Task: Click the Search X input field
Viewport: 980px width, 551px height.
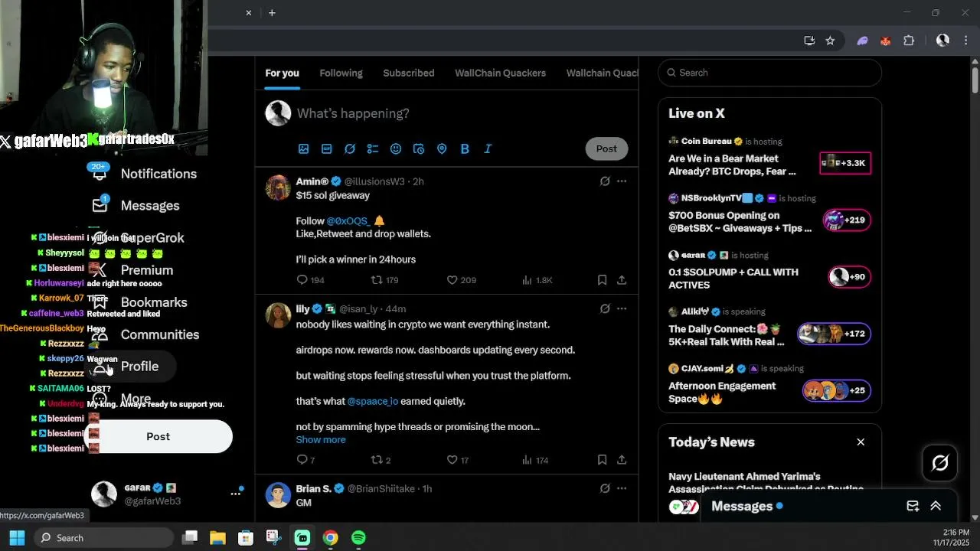Action: tap(769, 73)
